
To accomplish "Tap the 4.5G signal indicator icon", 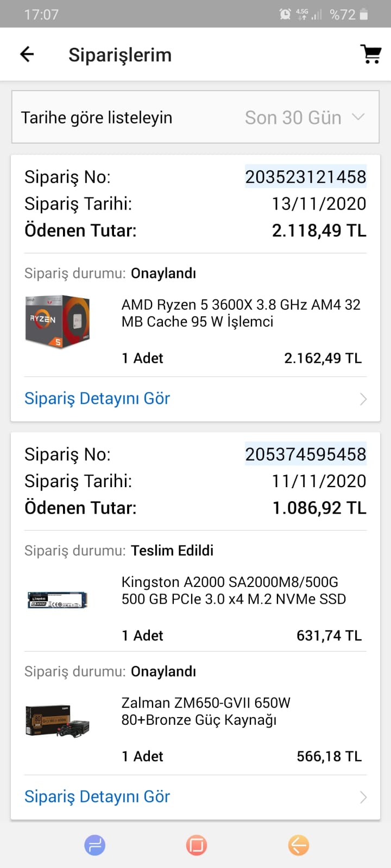I will (302, 15).
